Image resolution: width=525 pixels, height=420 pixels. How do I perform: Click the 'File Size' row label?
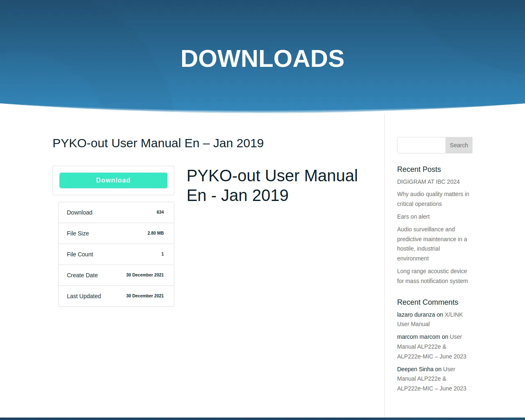tap(78, 233)
